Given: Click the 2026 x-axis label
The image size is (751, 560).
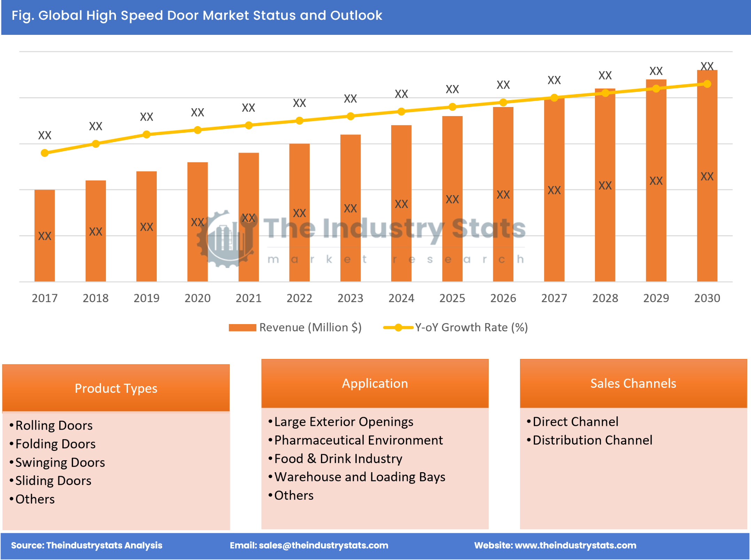Looking at the screenshot, I should coord(503,298).
